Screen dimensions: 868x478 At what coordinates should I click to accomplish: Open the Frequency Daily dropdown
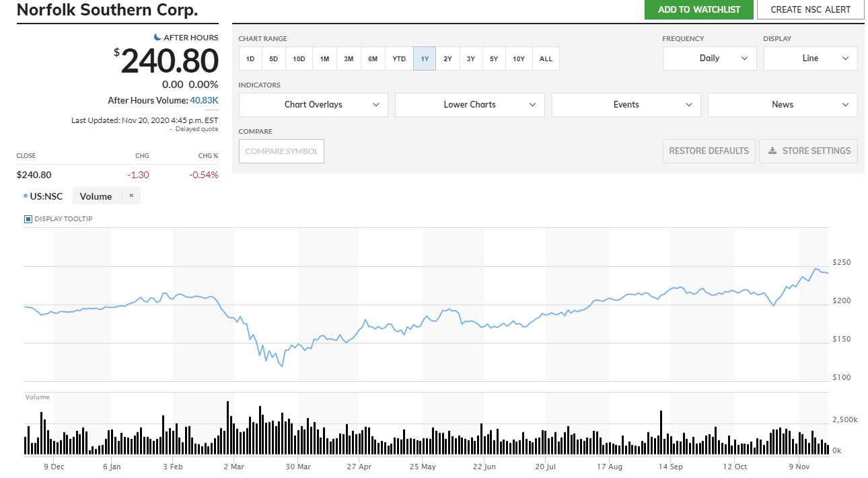coord(709,58)
